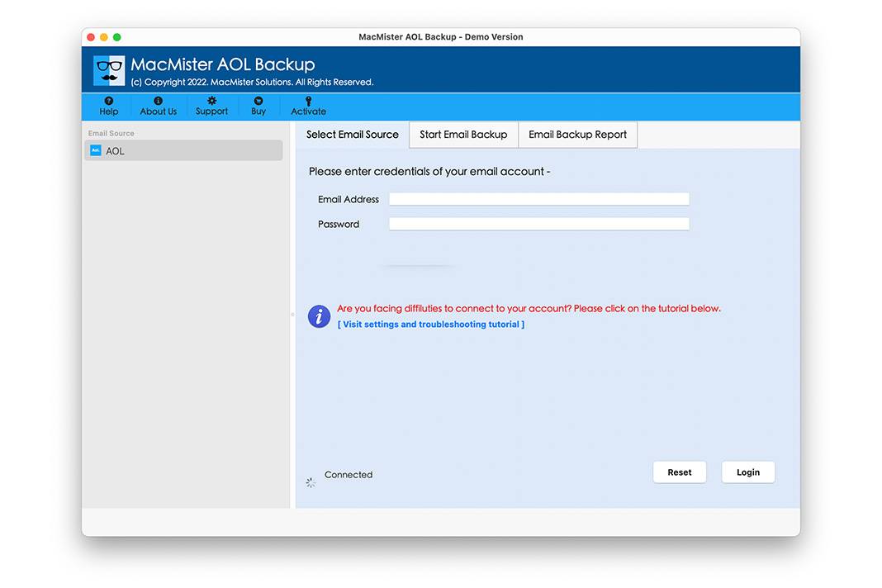Click the sidebar split pane divider handle
Image resolution: width=882 pixels, height=588 pixels.
click(x=292, y=315)
